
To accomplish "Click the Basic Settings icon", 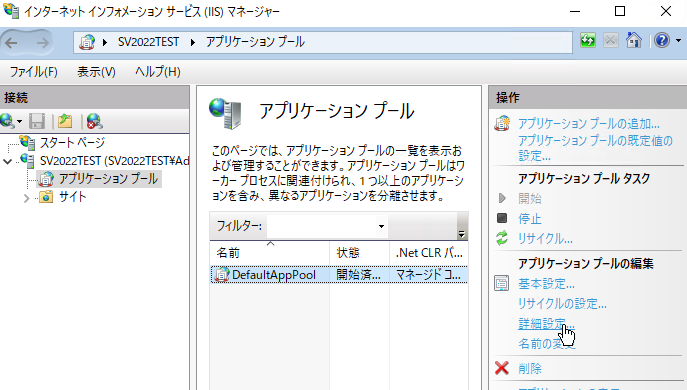I will pyautogui.click(x=502, y=283).
